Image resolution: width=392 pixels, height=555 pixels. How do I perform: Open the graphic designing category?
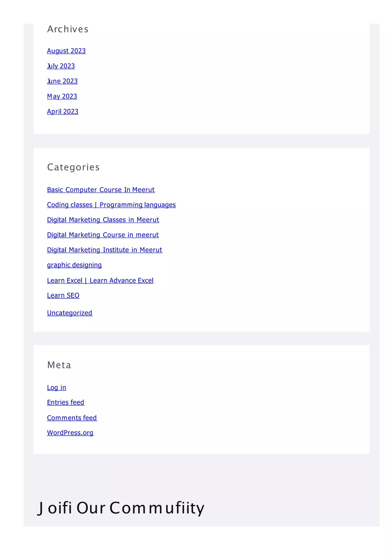(74, 265)
